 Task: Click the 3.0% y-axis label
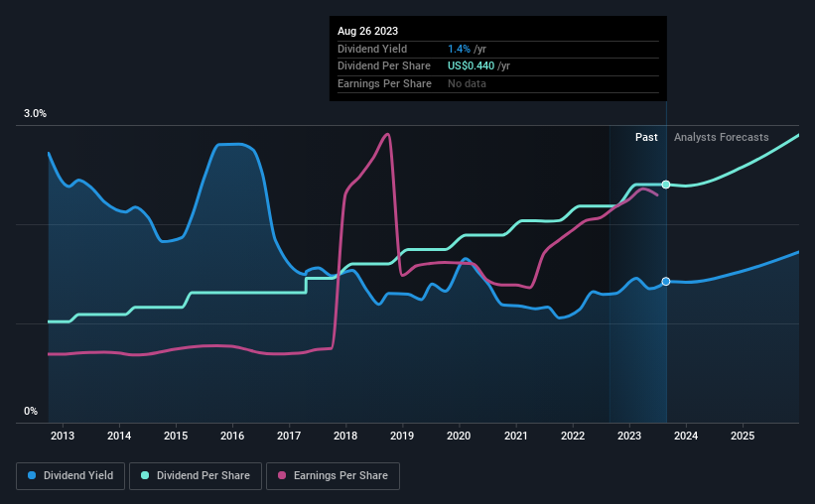(x=35, y=114)
